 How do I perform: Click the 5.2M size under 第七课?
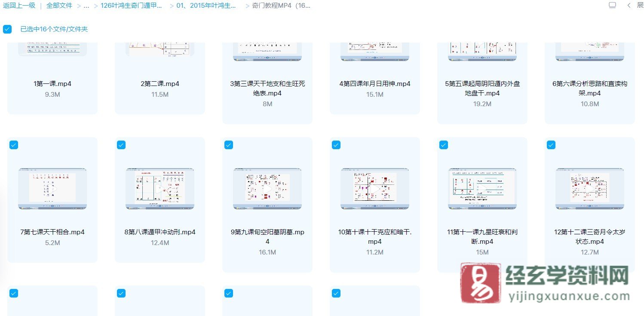52,243
